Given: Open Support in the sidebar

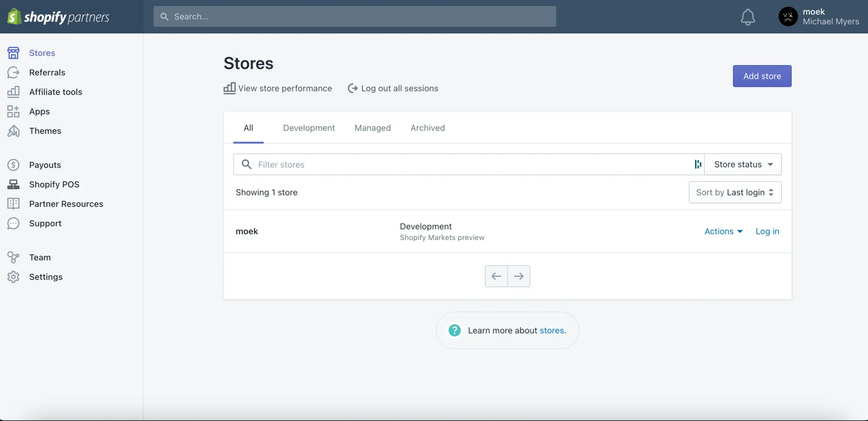Looking at the screenshot, I should 45,224.
